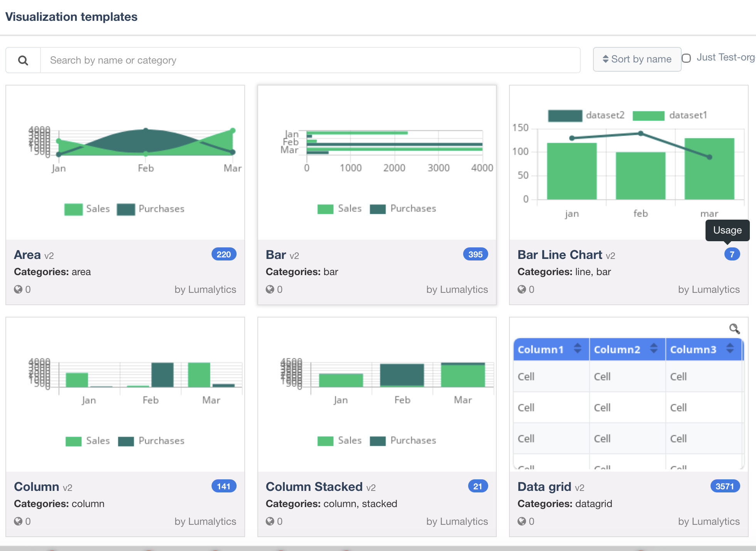Click the globe icon on the Column Stacked card
756x551 pixels.
point(270,521)
